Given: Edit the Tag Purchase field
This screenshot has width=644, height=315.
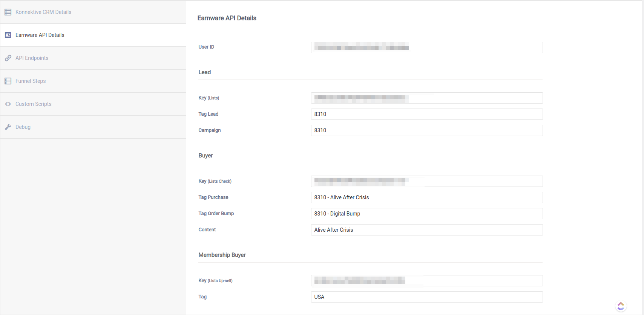Looking at the screenshot, I should pyautogui.click(x=426, y=197).
